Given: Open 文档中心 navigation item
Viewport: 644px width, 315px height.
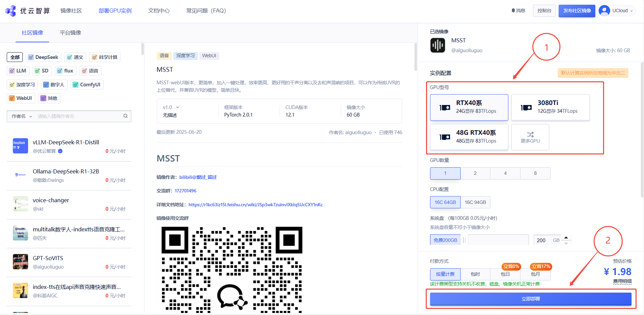Looking at the screenshot, I should coord(159,10).
